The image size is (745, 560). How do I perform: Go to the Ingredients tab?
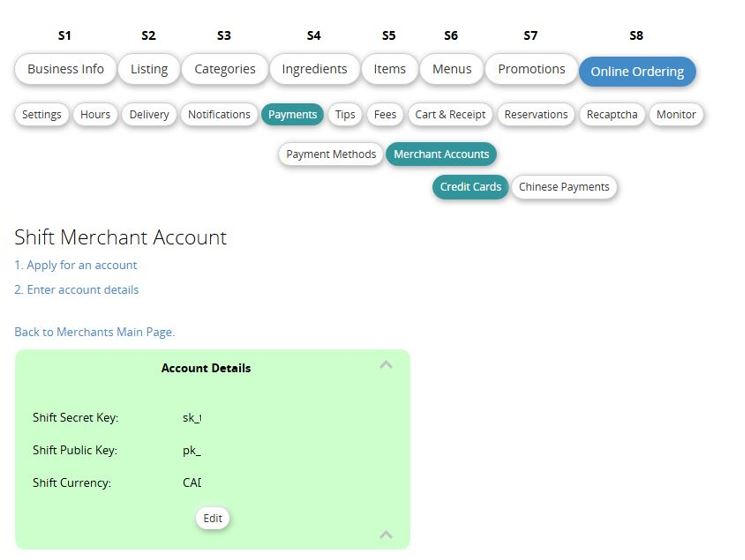tap(314, 69)
